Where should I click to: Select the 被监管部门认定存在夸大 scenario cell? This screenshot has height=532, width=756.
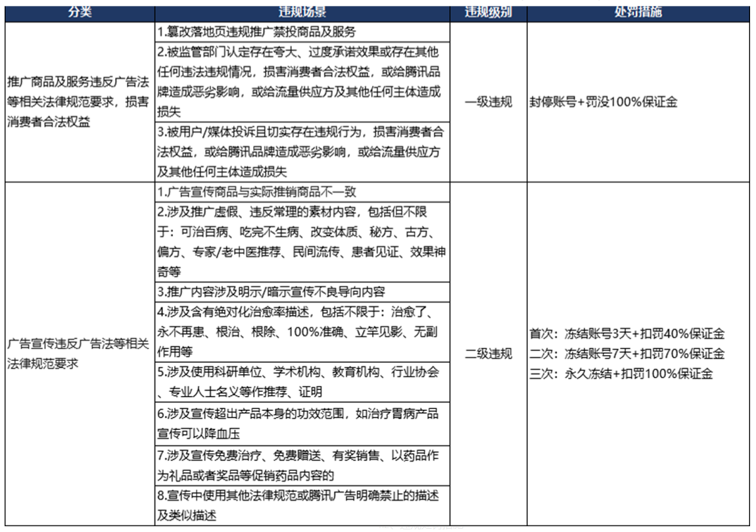pyautogui.click(x=302, y=82)
